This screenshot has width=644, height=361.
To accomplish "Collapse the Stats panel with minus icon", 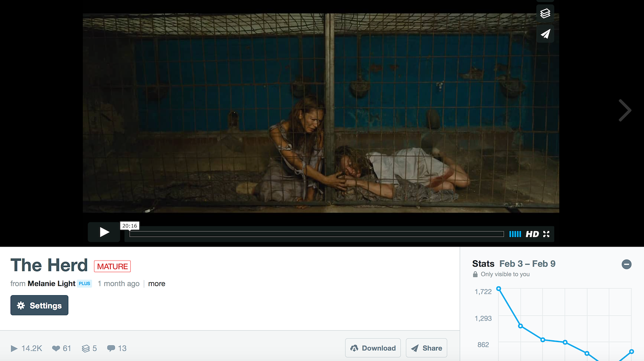I will (x=627, y=264).
